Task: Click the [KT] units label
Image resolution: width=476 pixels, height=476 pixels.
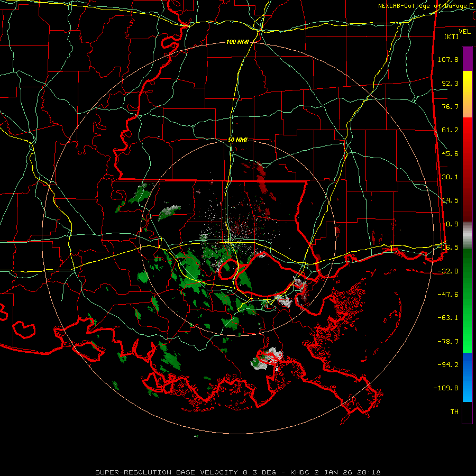Action: click(x=451, y=36)
